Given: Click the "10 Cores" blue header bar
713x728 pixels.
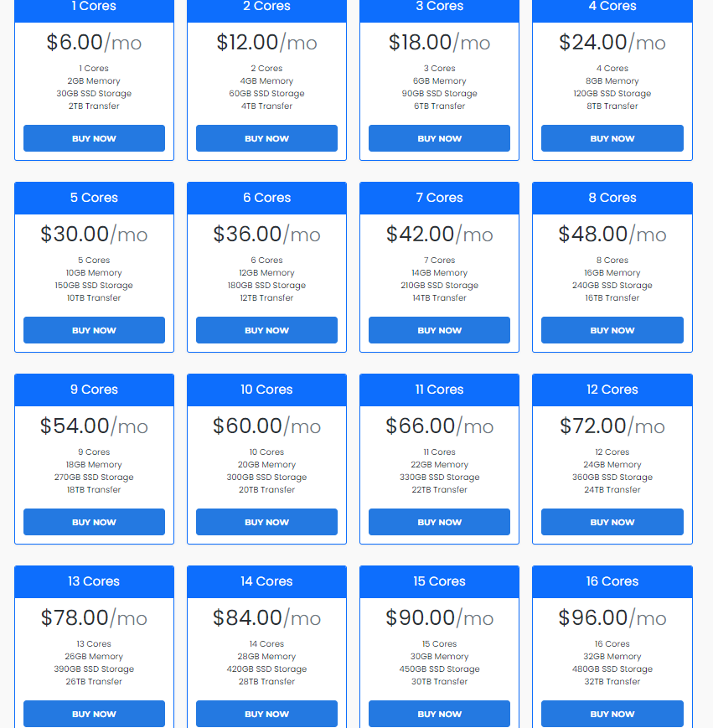Looking at the screenshot, I should [266, 390].
